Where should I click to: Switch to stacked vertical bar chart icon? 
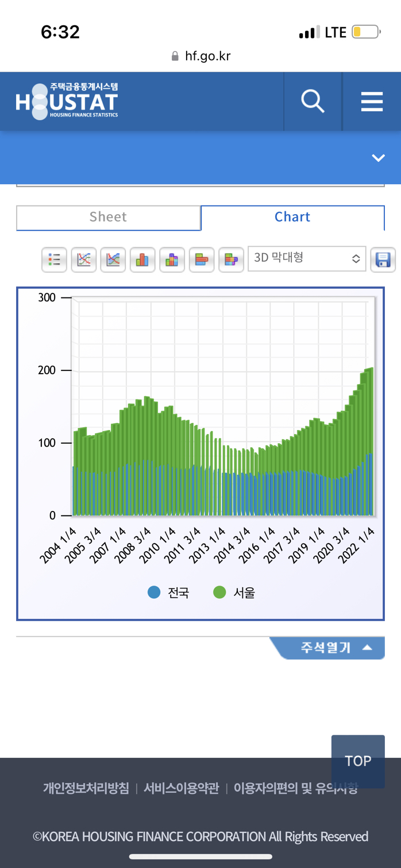coord(172,259)
